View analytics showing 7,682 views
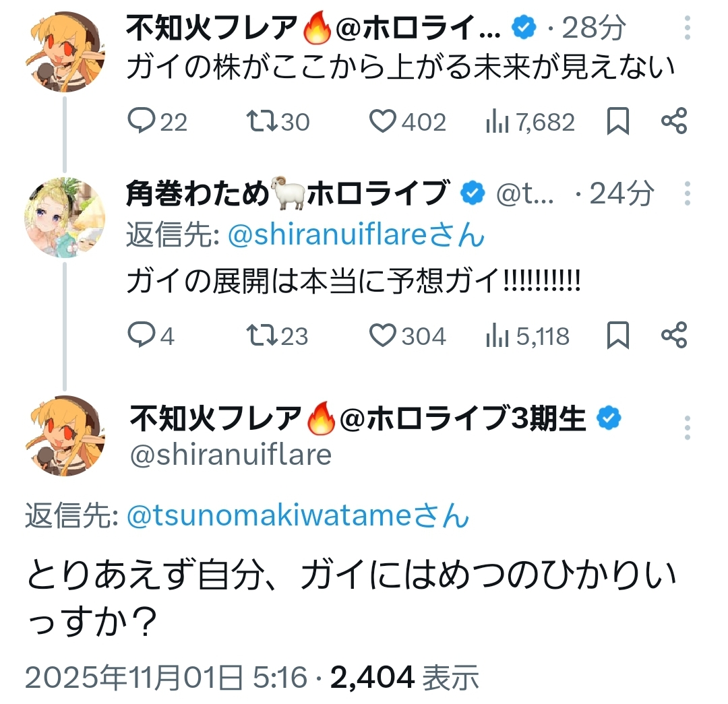The height and width of the screenshot is (704, 728). coord(497,122)
